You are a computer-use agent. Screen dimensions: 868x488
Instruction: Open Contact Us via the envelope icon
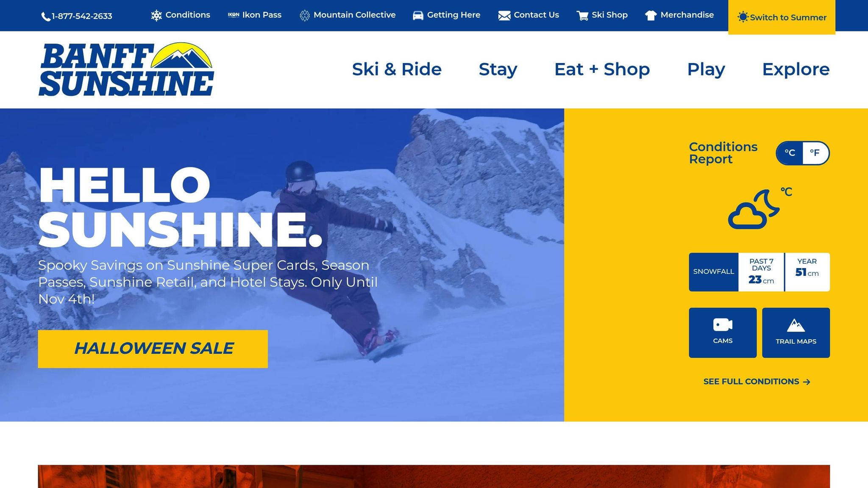(504, 16)
